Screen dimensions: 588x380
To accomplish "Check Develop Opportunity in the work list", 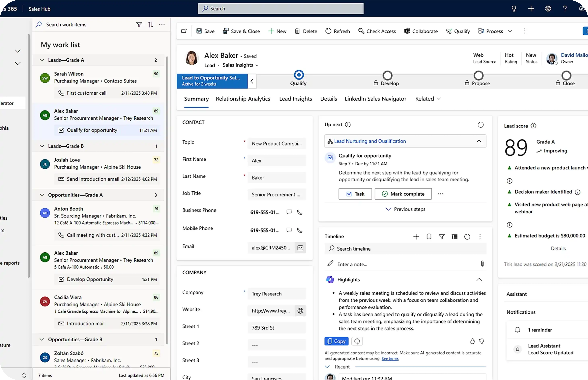I will [61, 279].
